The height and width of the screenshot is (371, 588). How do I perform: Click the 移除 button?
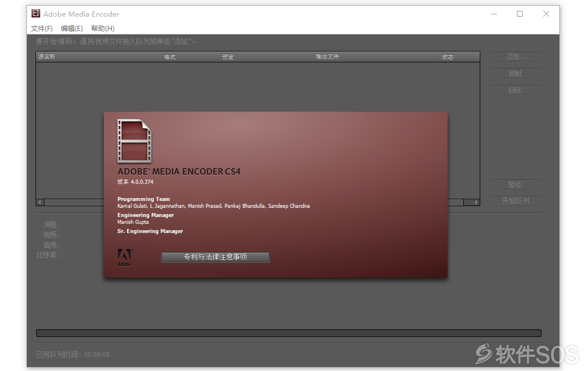point(515,90)
